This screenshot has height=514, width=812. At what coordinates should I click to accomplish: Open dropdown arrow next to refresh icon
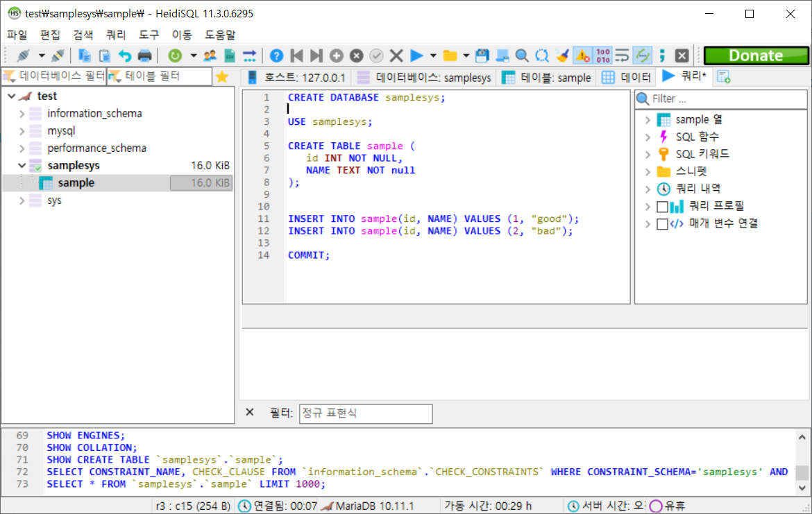click(193, 55)
